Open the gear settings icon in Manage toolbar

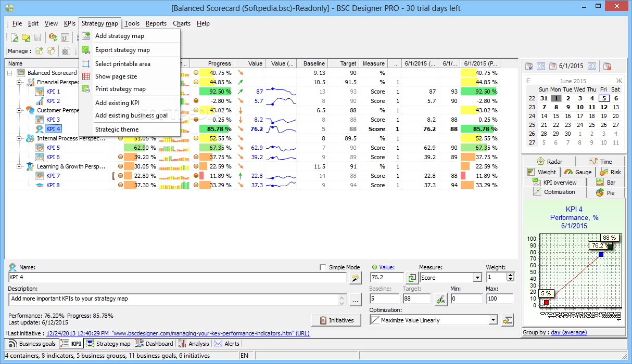(66, 51)
